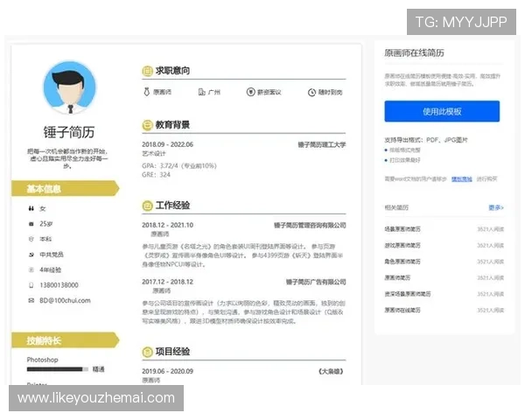Click the job position tie icon
The width and height of the screenshot is (525, 420).
point(146,92)
